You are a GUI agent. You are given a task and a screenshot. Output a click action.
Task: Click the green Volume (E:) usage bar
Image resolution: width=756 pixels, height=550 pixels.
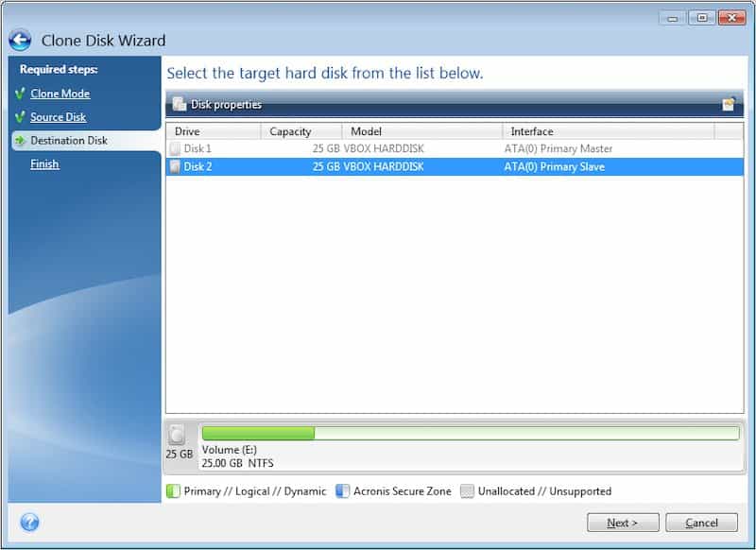pos(471,434)
